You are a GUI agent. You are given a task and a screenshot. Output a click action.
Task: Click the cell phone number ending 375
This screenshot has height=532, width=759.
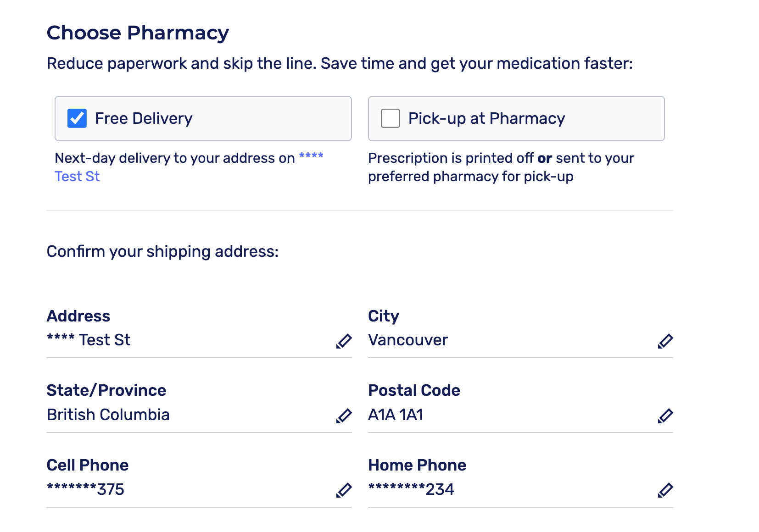click(86, 489)
